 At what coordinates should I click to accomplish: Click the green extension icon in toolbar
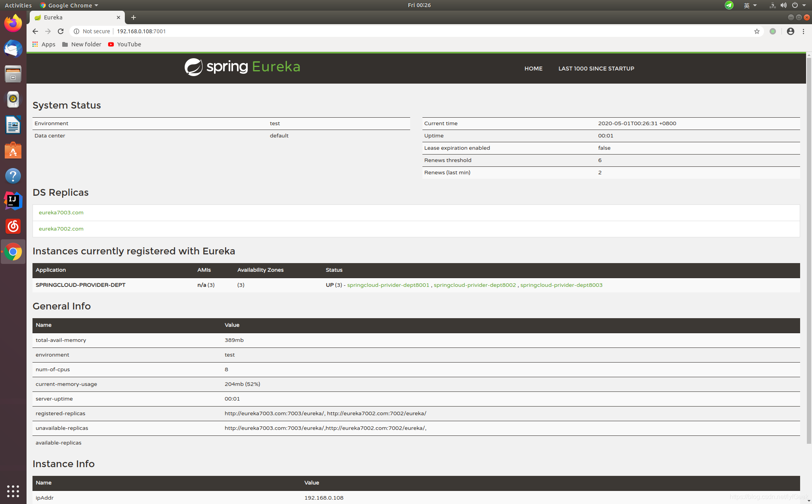[773, 31]
